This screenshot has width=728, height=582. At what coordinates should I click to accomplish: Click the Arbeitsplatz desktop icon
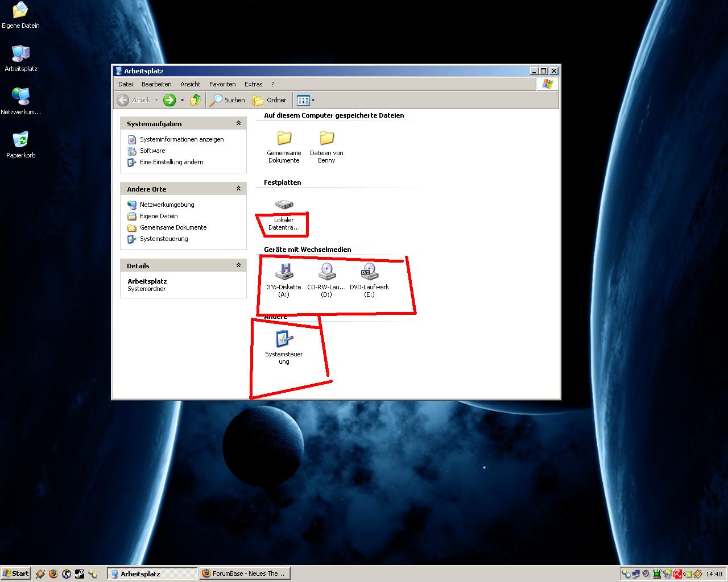tap(21, 58)
